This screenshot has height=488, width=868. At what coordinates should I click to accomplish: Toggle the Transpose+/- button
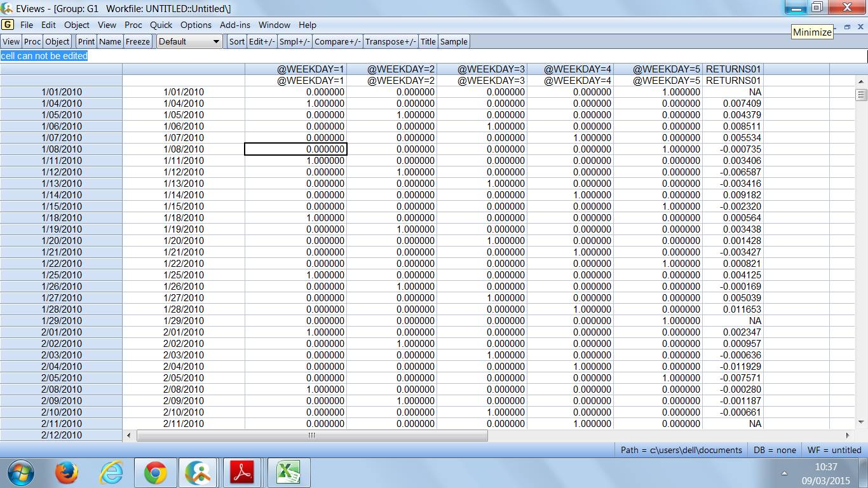point(391,41)
